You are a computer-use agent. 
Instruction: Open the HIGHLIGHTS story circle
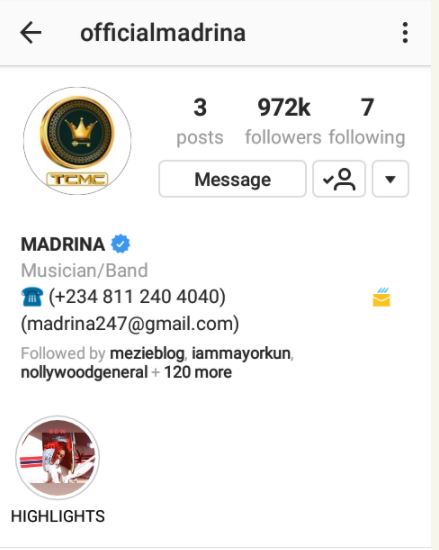(58, 458)
